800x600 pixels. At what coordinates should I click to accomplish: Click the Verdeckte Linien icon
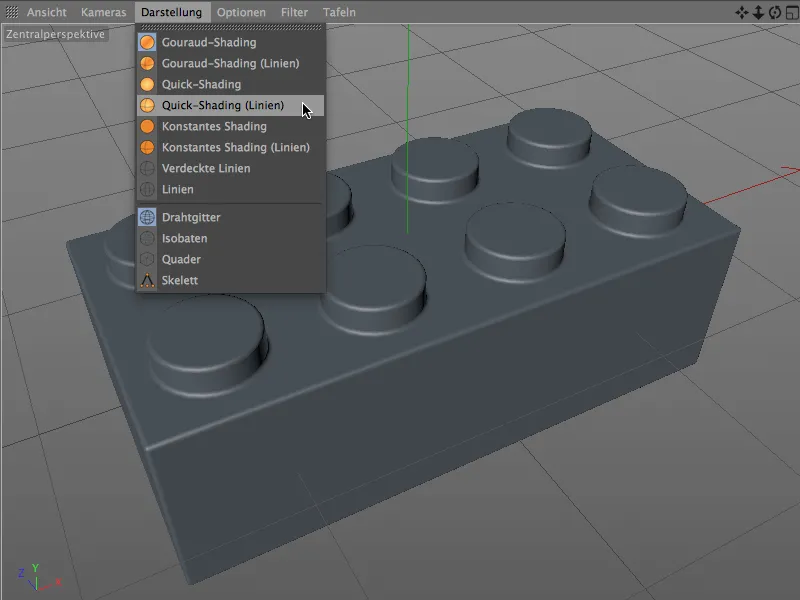click(x=147, y=168)
